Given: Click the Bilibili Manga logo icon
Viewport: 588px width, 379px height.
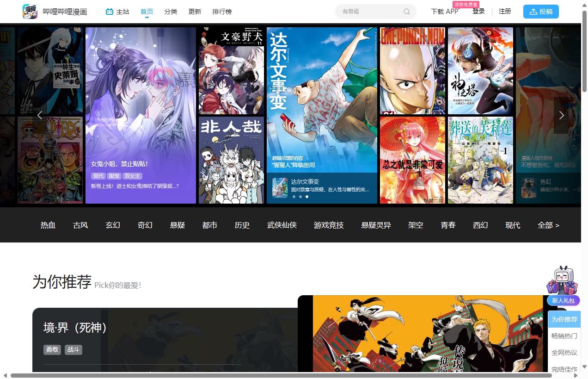Looking at the screenshot, I should click(x=30, y=12).
